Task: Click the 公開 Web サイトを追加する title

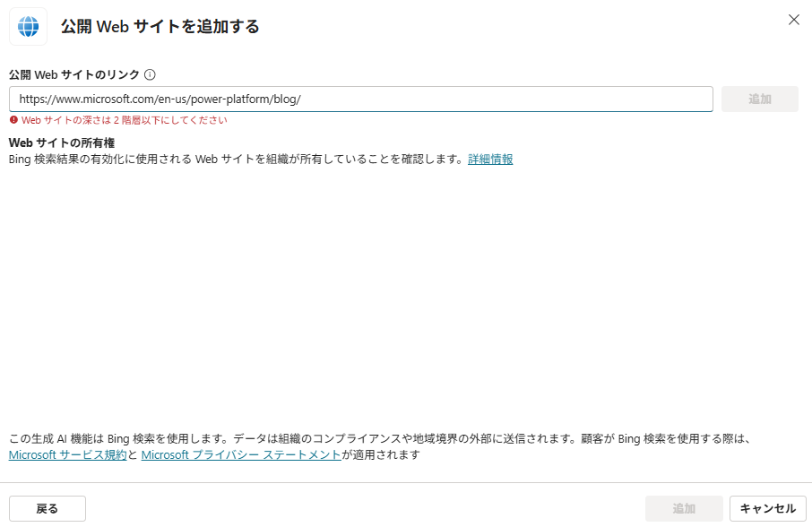Action: point(160,26)
